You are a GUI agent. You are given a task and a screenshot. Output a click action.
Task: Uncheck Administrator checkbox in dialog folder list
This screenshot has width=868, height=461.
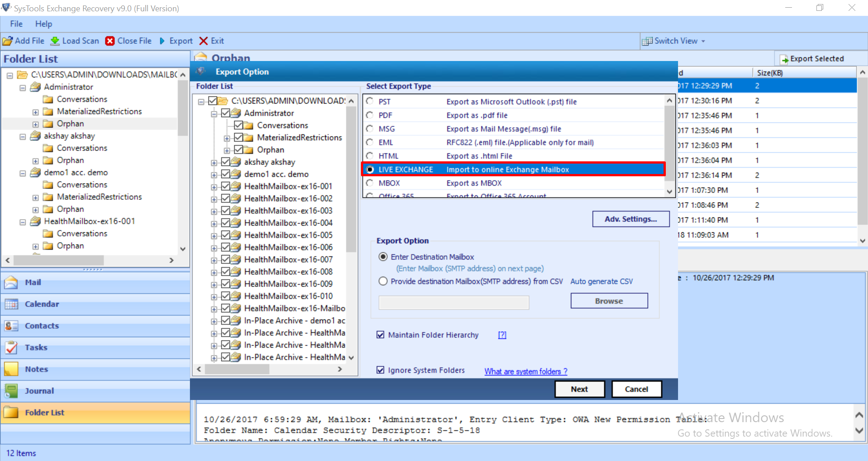(x=226, y=113)
